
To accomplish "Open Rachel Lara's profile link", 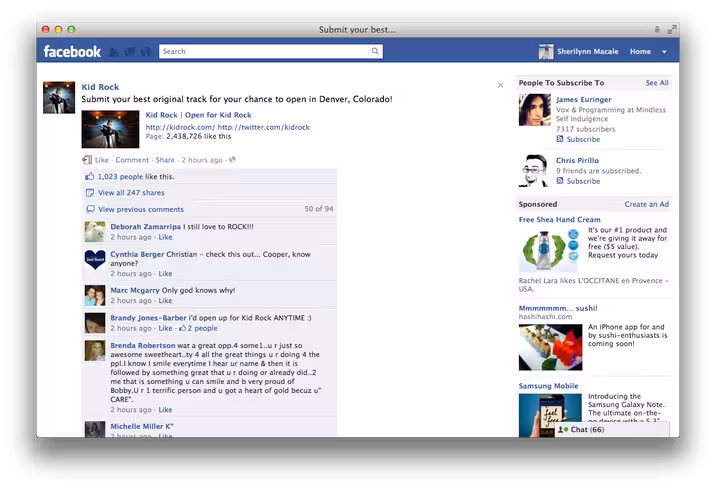I will [538, 281].
